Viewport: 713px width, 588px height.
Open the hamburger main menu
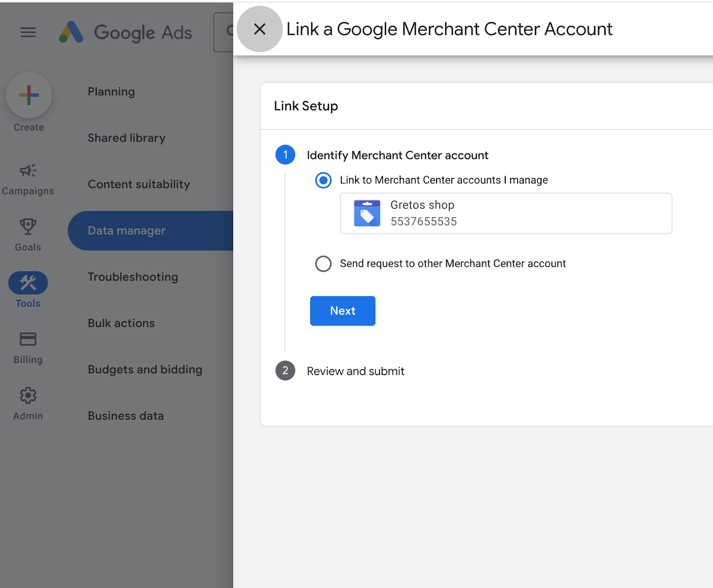pos(28,32)
